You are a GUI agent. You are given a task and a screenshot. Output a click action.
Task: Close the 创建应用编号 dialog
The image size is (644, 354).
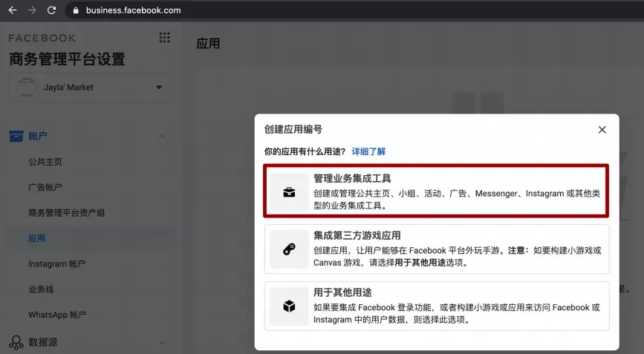[x=602, y=130]
